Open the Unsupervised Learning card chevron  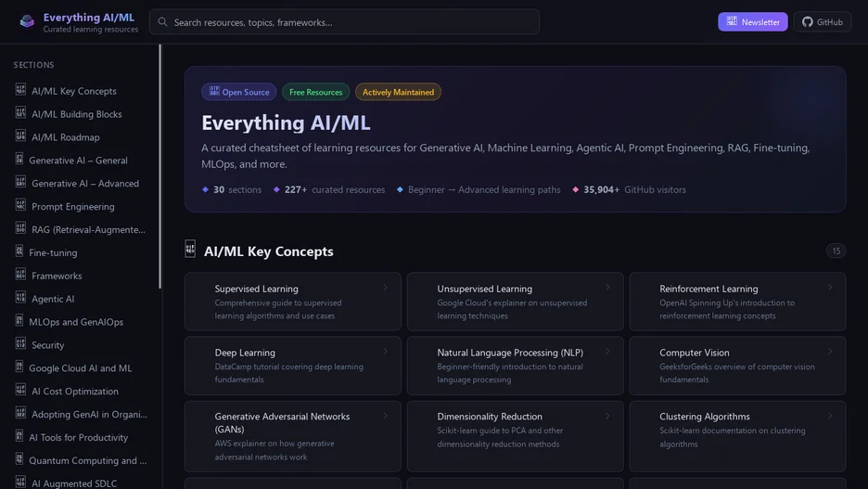(x=607, y=288)
